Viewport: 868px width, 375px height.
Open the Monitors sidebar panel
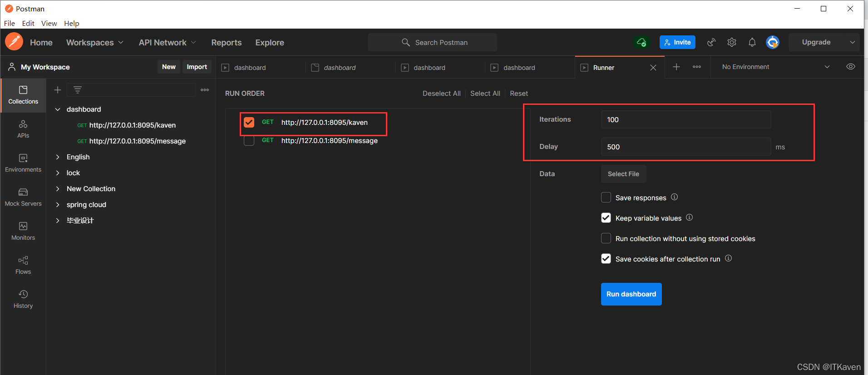click(23, 231)
